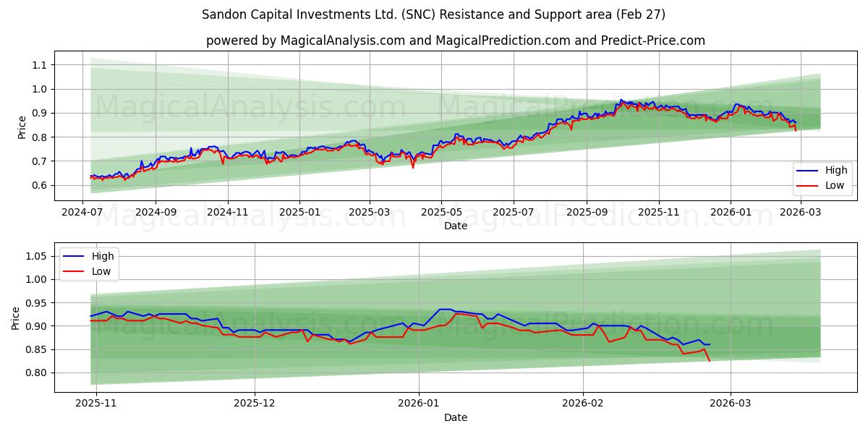
Task: Click the 2025-11 tick label on top chart
Action: click(659, 213)
